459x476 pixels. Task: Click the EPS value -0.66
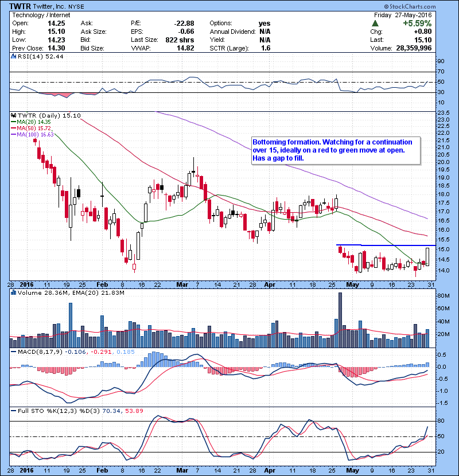tap(186, 32)
